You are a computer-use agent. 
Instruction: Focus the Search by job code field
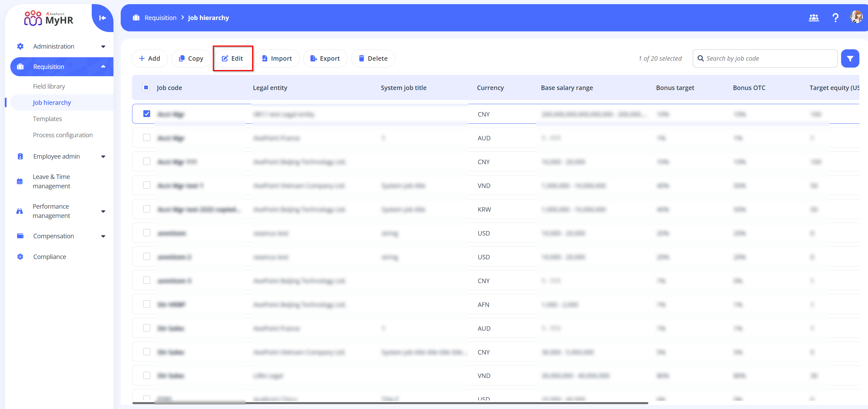765,59
